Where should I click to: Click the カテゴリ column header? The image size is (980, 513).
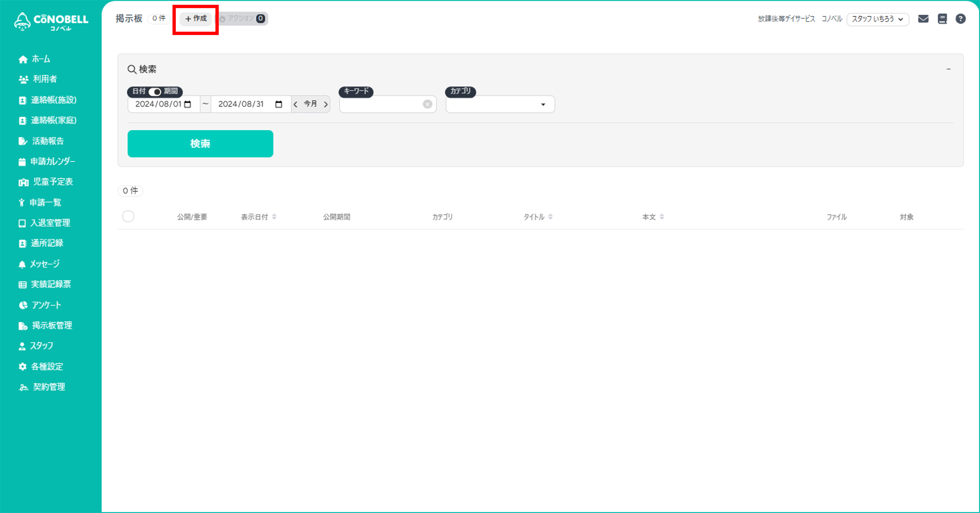click(x=442, y=217)
